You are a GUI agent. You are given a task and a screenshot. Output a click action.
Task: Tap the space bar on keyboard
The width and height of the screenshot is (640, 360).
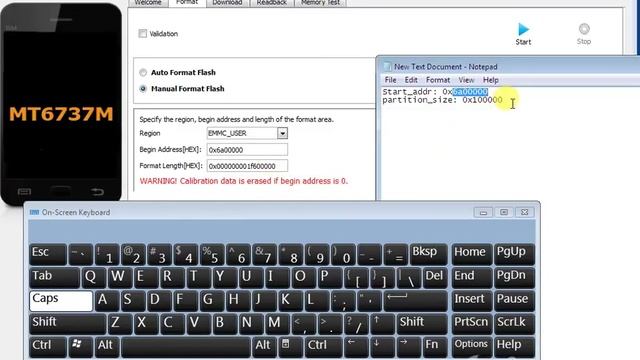tap(186, 347)
